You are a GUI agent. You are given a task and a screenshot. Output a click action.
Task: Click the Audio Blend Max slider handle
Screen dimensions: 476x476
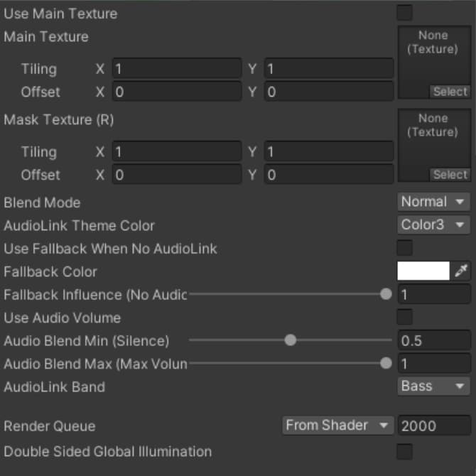pos(386,363)
